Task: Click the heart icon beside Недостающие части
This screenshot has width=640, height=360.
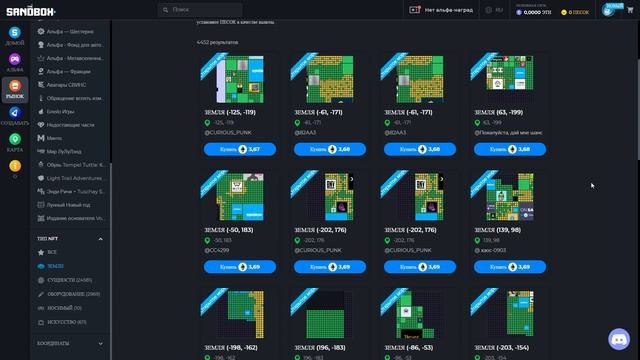Action: click(x=41, y=125)
